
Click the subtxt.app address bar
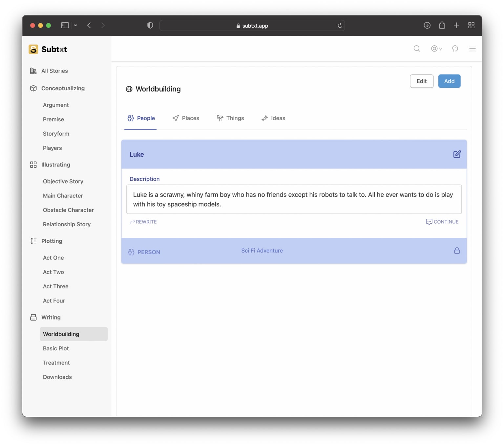pyautogui.click(x=252, y=26)
